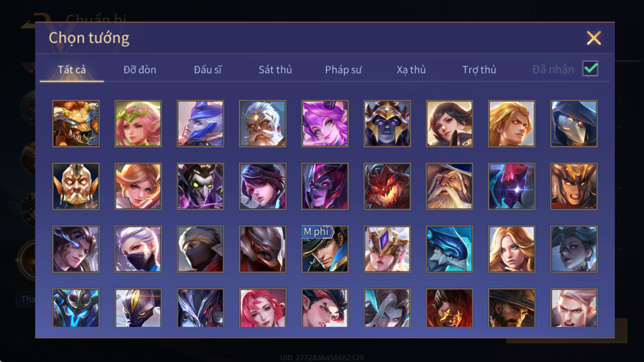The width and height of the screenshot is (644, 362).
Task: Pick the pink-haired hero with green crown
Action: click(x=138, y=123)
